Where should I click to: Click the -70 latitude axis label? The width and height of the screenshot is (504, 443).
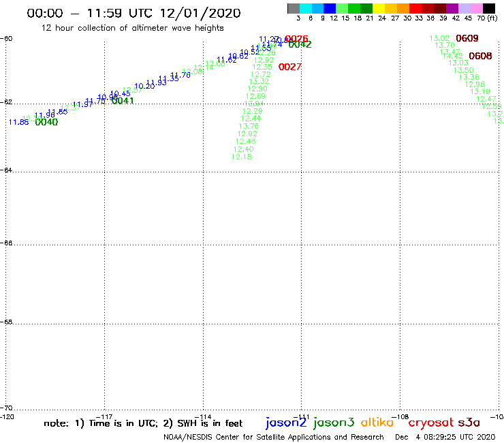pyautogui.click(x=6, y=408)
